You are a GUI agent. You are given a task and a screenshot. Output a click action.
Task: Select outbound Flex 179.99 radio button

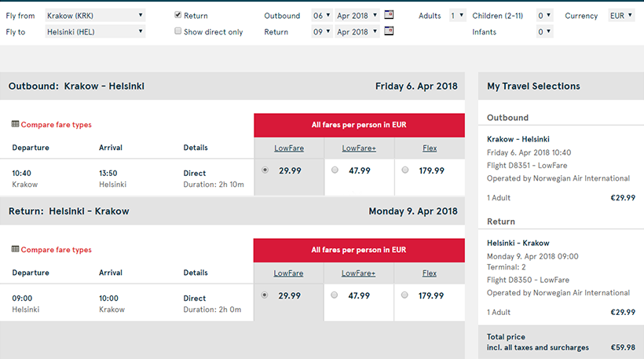[405, 170]
